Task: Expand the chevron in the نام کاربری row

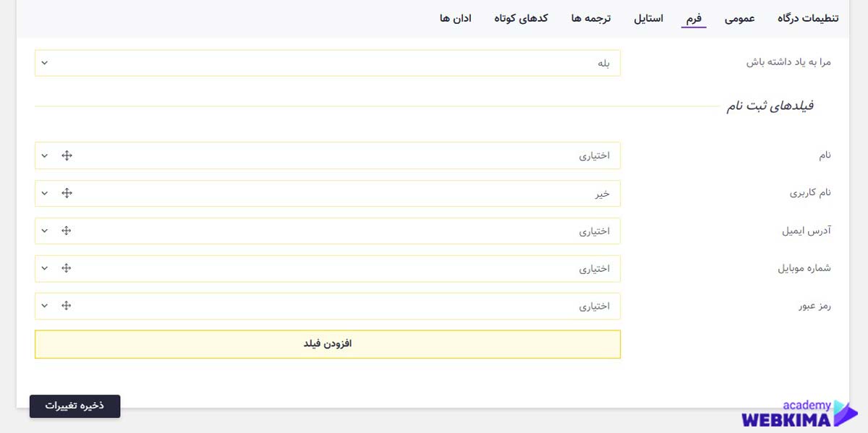Action: pos(44,193)
